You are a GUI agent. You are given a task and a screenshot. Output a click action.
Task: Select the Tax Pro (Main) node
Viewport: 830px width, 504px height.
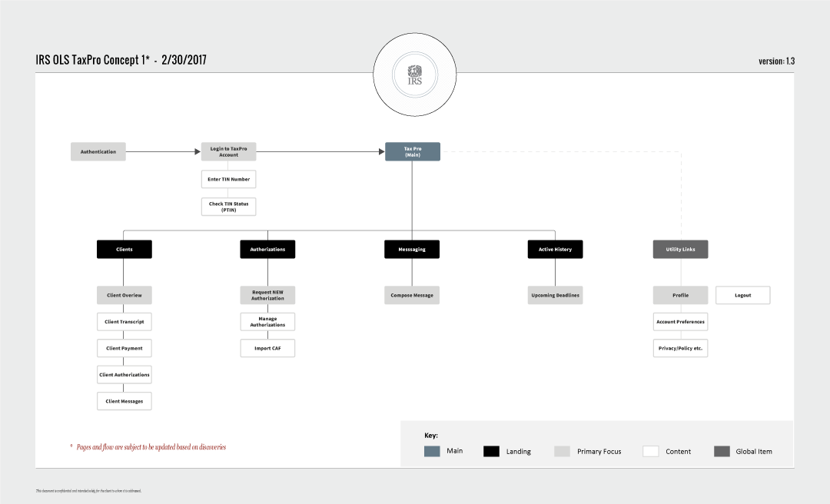pos(413,151)
